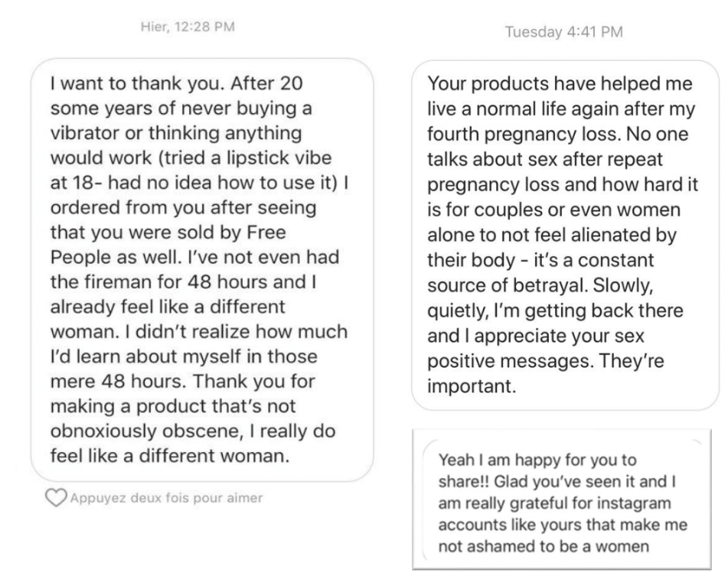Click the line "source of betrayal. Slowly,"
728x576 pixels.
click(540, 285)
